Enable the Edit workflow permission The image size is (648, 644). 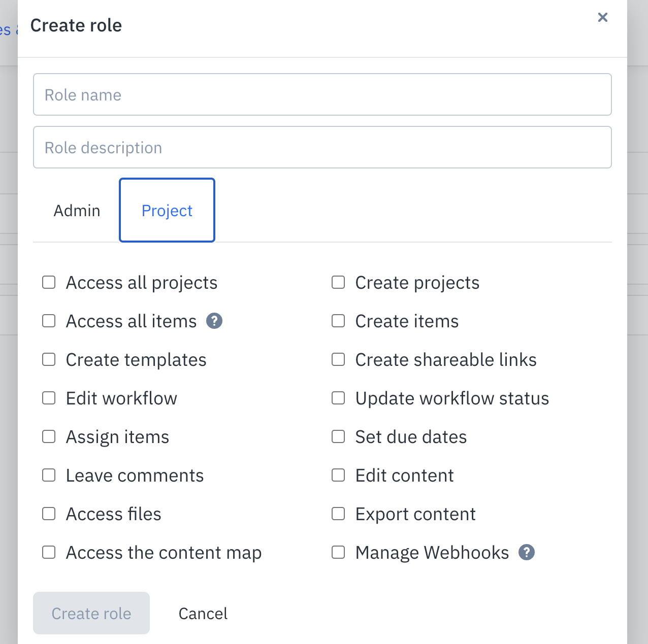pyautogui.click(x=49, y=398)
